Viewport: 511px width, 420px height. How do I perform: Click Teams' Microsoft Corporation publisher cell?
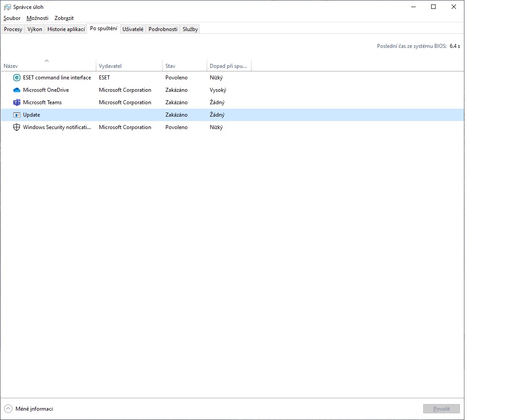(x=125, y=102)
